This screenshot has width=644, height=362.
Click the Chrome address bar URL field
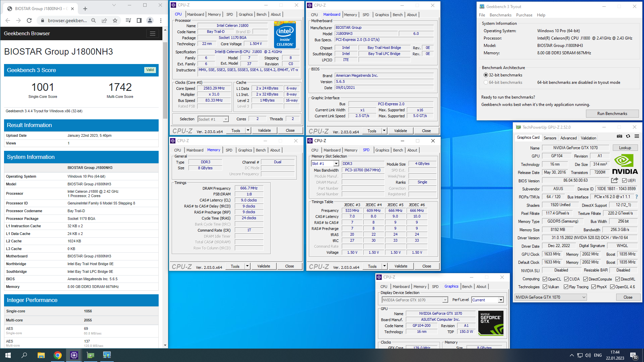pos(67,20)
